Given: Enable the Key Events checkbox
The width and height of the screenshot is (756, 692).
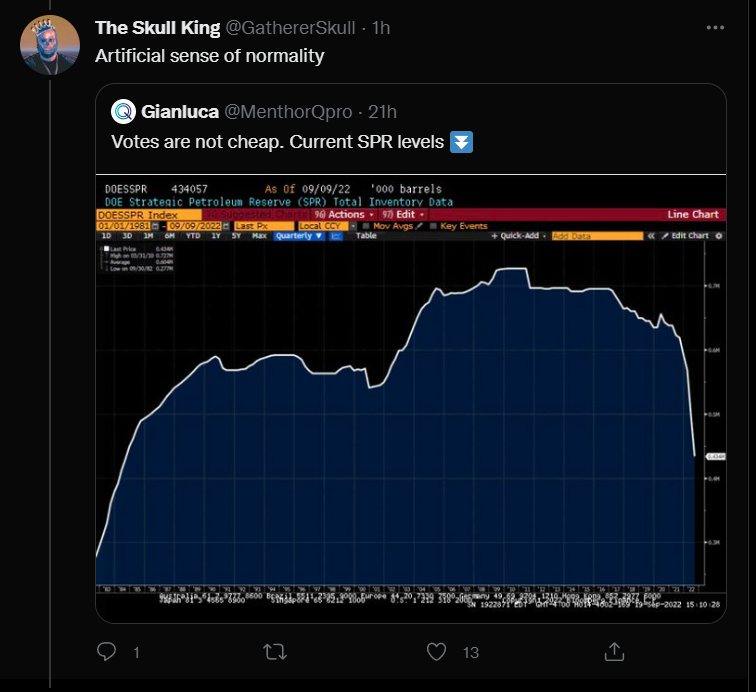Looking at the screenshot, I should pos(433,226).
